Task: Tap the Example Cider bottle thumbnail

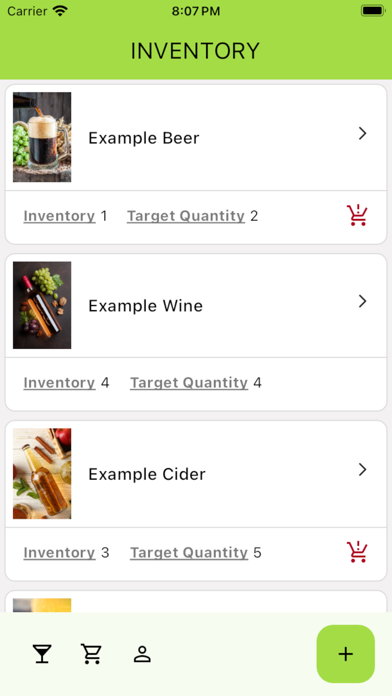Action: coord(42,473)
